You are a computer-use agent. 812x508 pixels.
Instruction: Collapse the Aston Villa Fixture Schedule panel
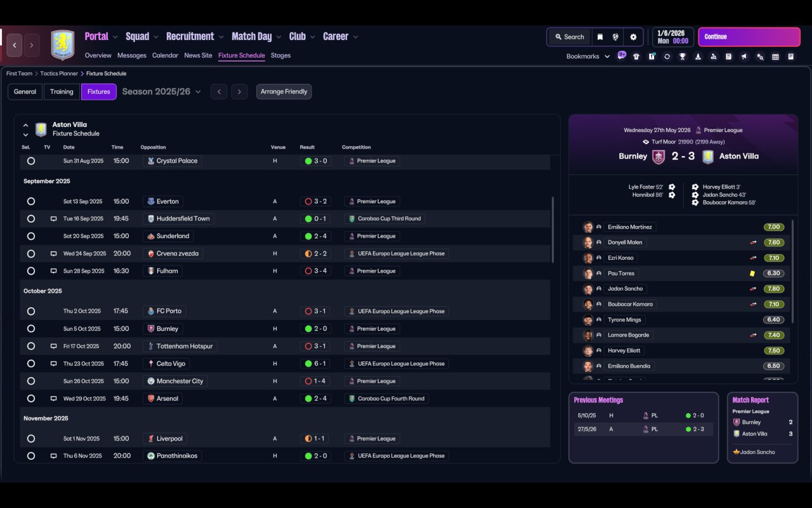[25, 125]
